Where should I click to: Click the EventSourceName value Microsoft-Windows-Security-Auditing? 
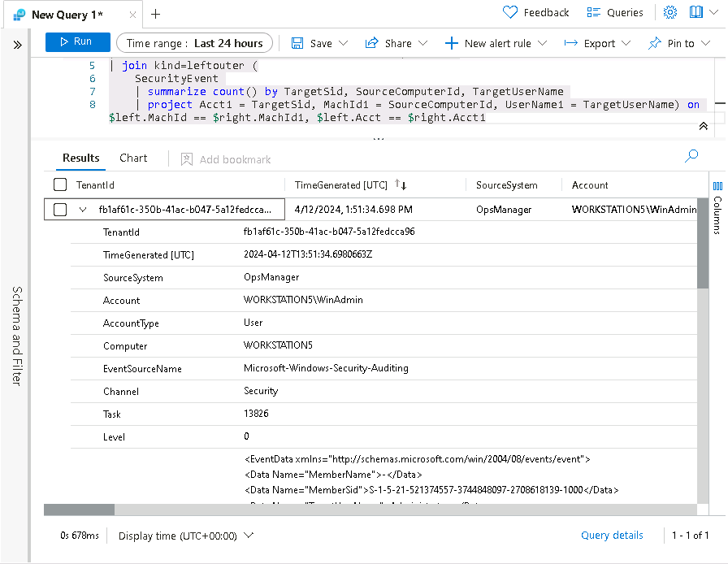(x=326, y=368)
